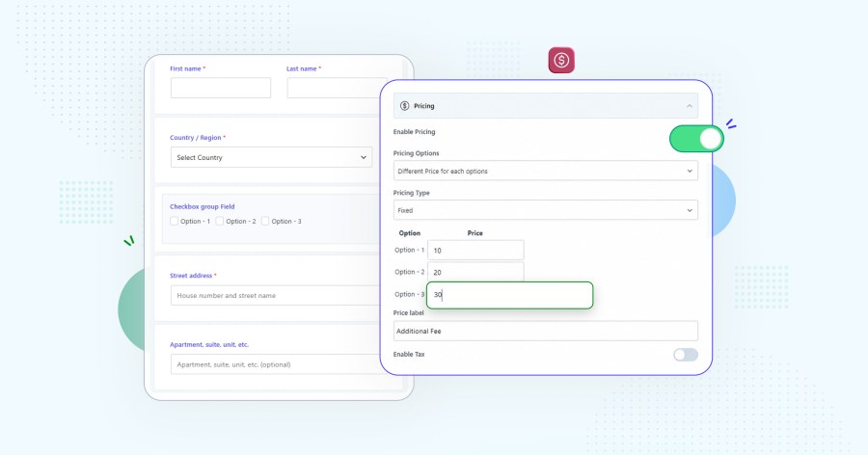Viewport: 868px width, 455px height.
Task: Check the Option - 3 checkbox
Action: click(265, 221)
